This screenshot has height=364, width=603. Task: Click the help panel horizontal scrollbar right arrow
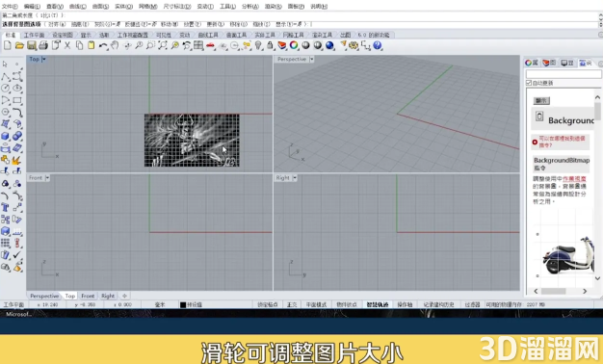[x=585, y=292]
